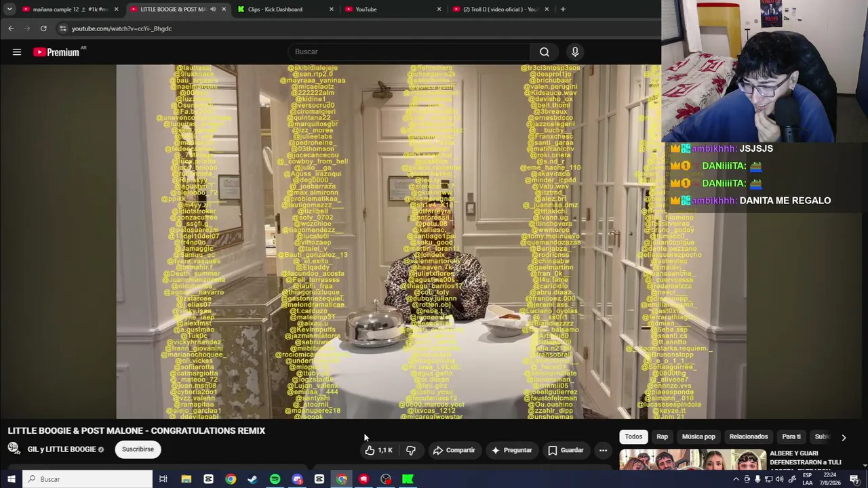Save the video with Guardar
Viewport: 868px width, 488px height.
[x=566, y=450]
